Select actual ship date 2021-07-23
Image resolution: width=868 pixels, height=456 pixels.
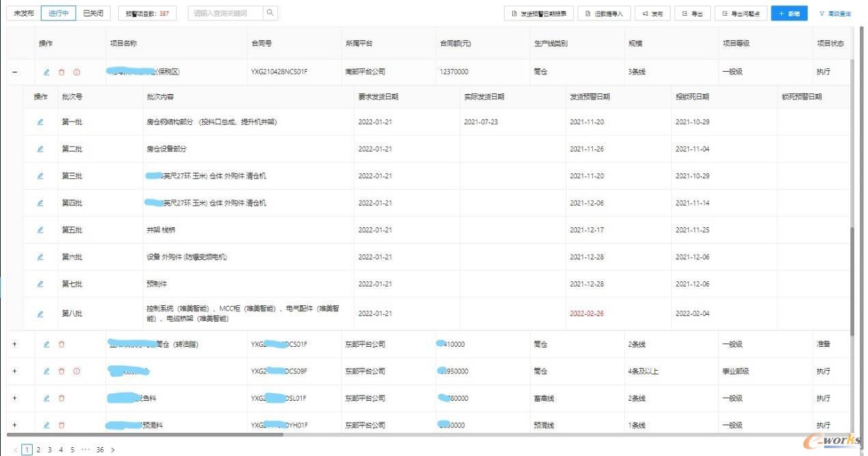pos(481,122)
